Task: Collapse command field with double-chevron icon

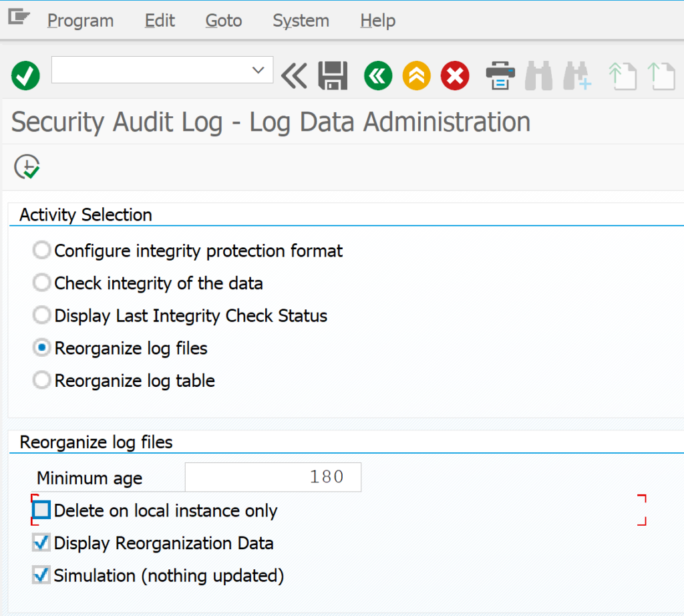Action: click(x=294, y=75)
